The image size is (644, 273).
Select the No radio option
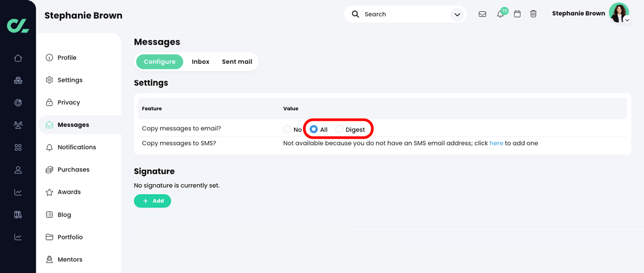287,130
